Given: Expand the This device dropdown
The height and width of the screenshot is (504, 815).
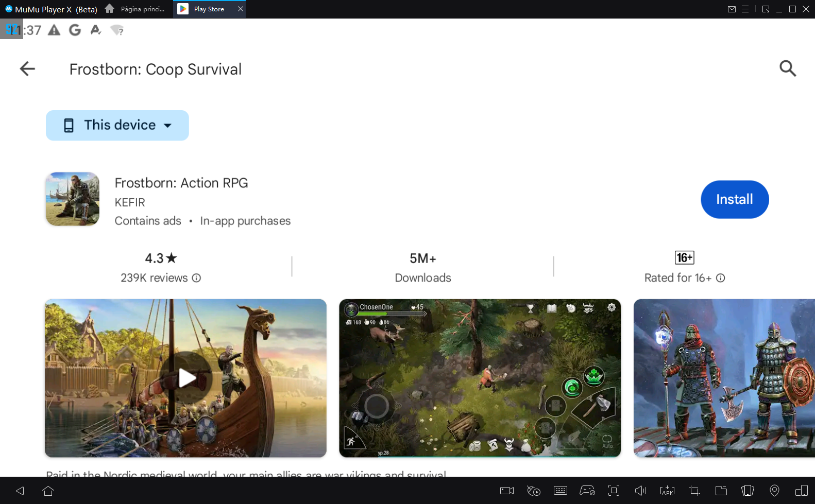Looking at the screenshot, I should tap(117, 125).
